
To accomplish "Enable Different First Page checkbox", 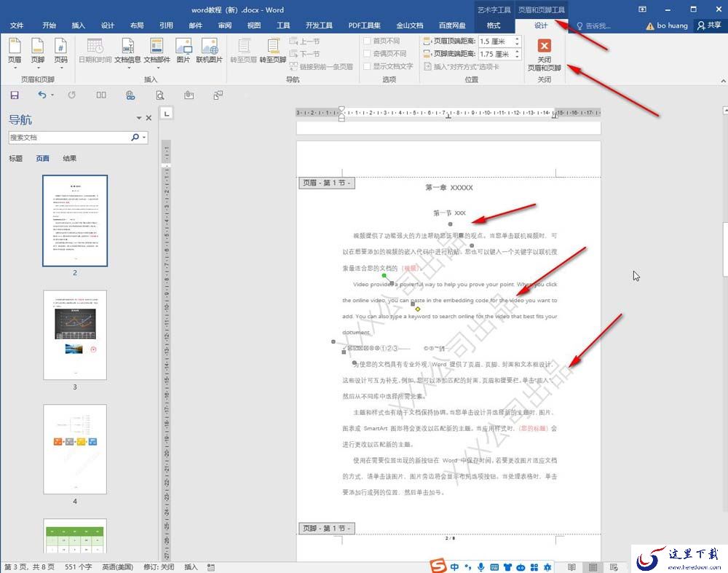I will (367, 41).
